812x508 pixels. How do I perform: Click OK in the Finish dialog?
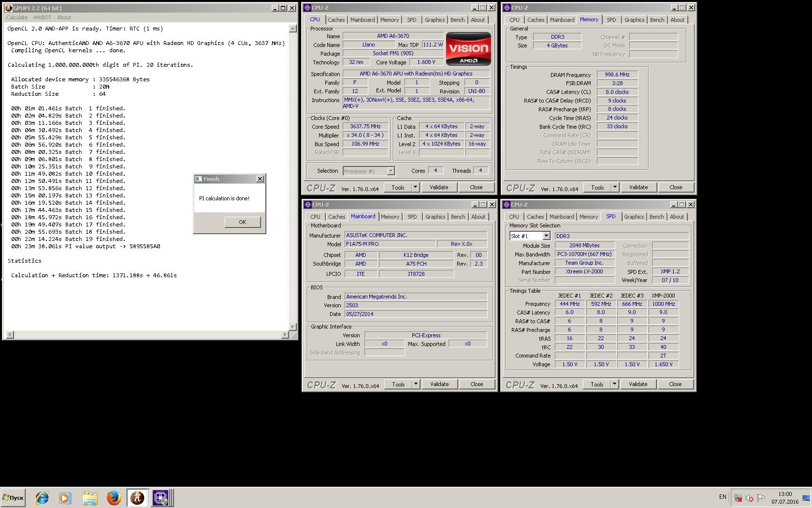(243, 222)
